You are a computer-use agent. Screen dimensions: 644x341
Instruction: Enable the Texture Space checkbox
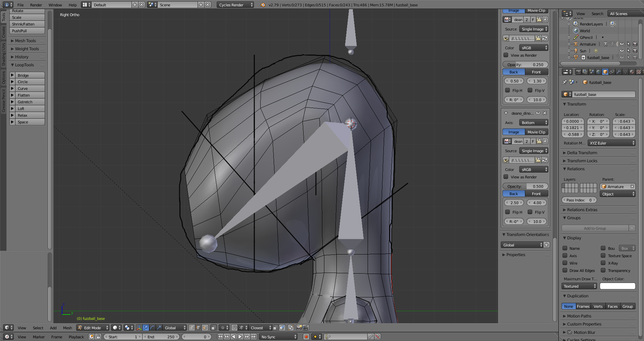tap(603, 255)
